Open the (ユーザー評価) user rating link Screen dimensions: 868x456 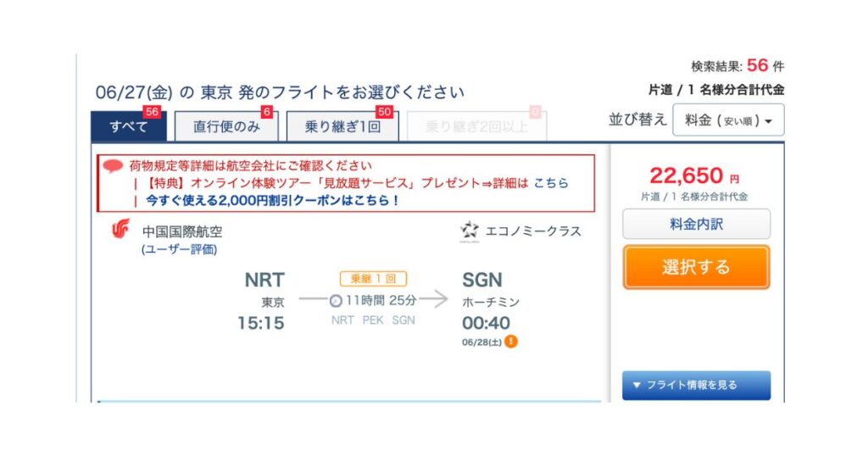[180, 249]
